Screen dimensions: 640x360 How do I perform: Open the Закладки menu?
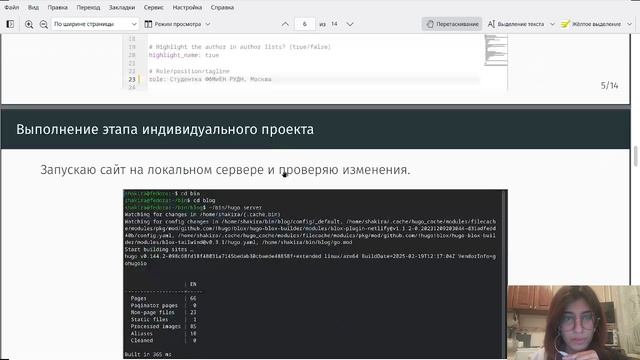click(x=122, y=7)
